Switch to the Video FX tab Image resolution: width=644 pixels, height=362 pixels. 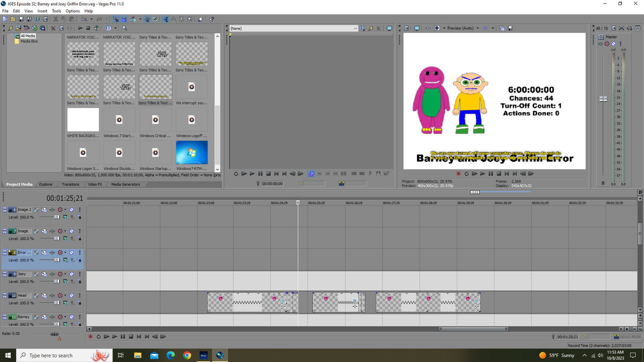pos(95,185)
